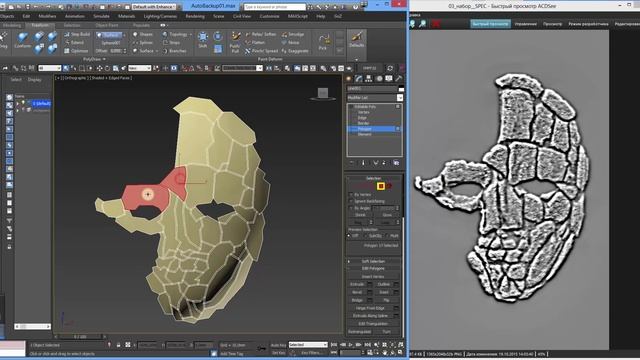Open the Modify command panel tab
This screenshot has height=360, width=640.
click(359, 79)
